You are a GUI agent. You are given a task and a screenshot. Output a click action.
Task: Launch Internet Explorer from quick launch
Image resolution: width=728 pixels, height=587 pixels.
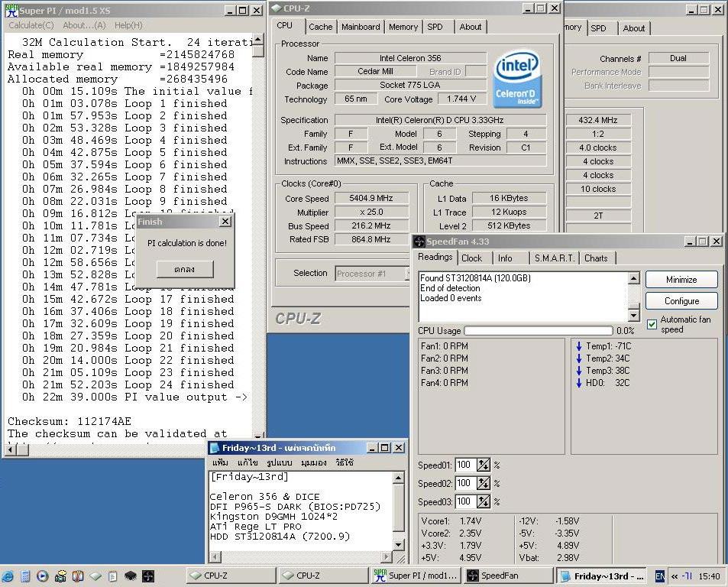coord(8,576)
